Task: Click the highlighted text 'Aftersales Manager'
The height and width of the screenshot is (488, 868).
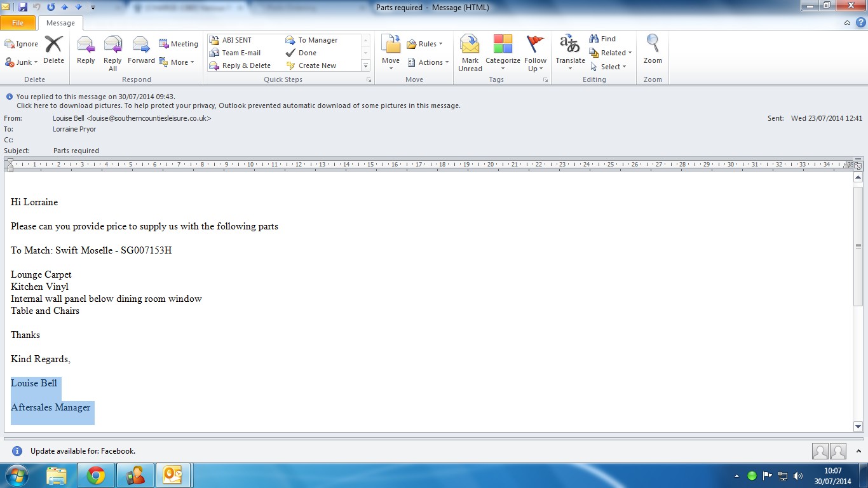Action: click(x=51, y=407)
